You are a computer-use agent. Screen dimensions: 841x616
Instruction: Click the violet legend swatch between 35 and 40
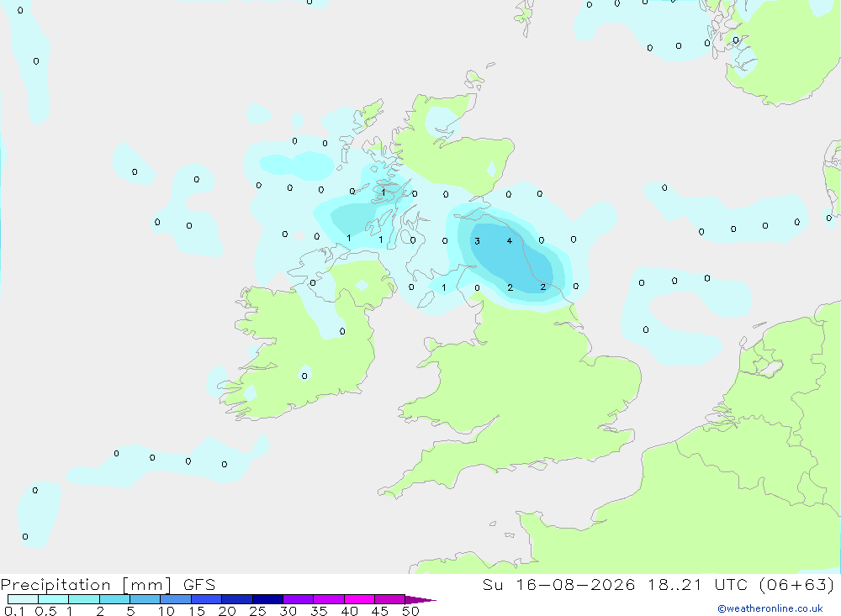tap(328, 599)
